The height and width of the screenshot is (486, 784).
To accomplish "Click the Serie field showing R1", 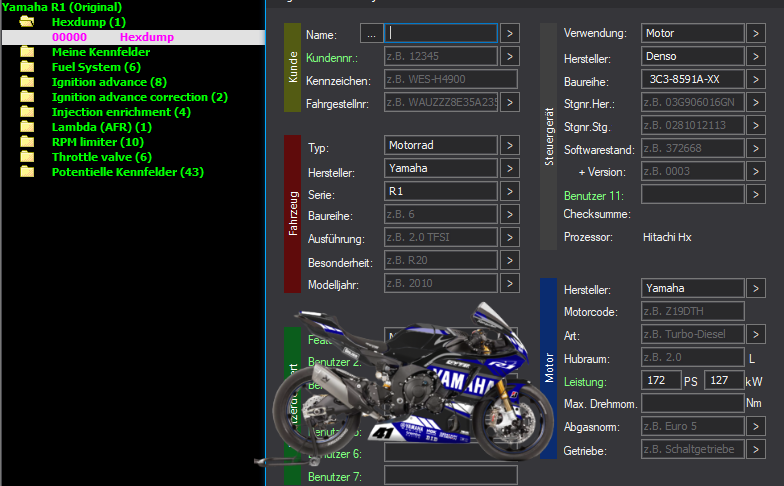I will click(x=441, y=192).
